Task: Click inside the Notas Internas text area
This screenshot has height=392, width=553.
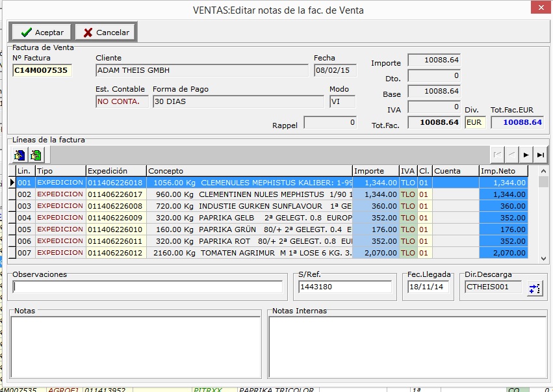Action: point(407,346)
